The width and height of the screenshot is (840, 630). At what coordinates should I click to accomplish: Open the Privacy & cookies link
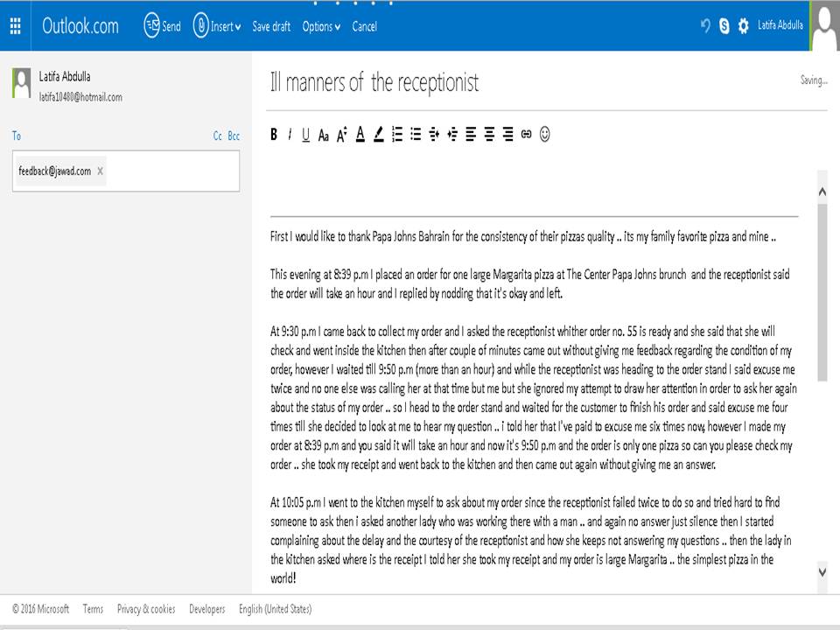point(146,609)
